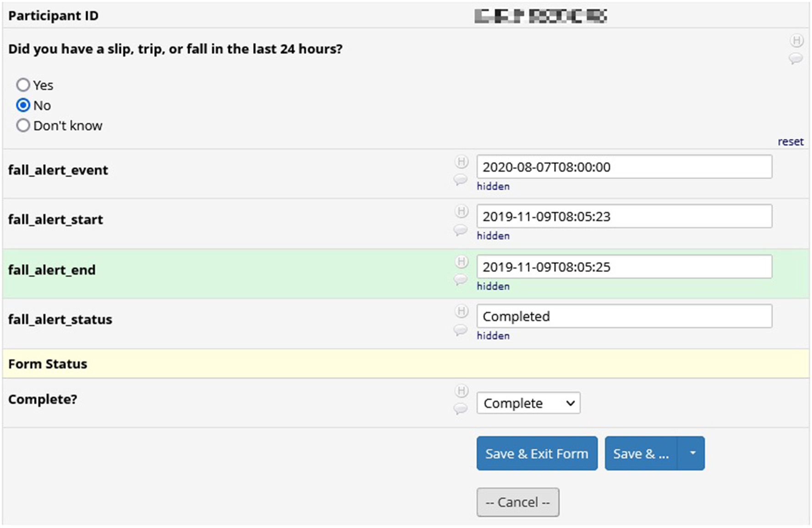Open the Complete status dropdown

tap(528, 403)
